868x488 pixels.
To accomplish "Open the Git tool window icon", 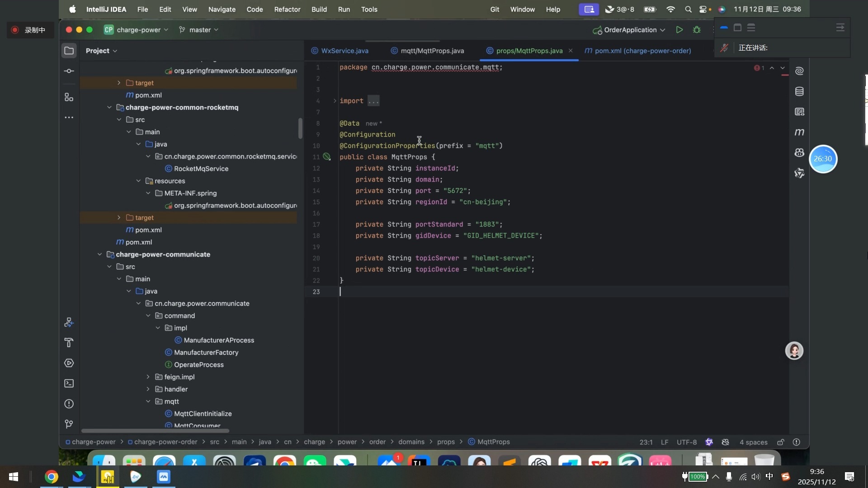I will [x=69, y=424].
